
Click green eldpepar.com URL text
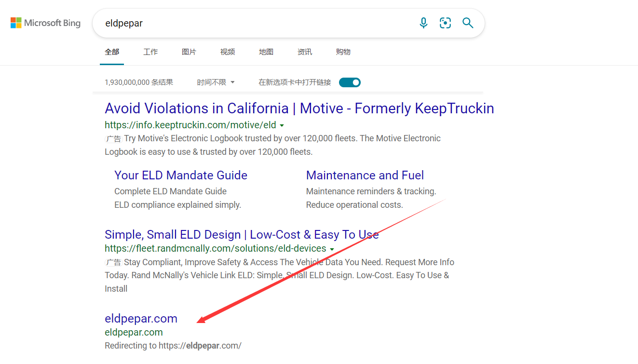coord(134,332)
